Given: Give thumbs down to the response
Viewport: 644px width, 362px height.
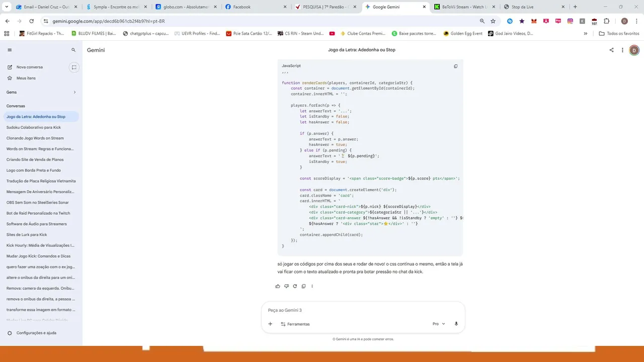Looking at the screenshot, I should [286, 286].
